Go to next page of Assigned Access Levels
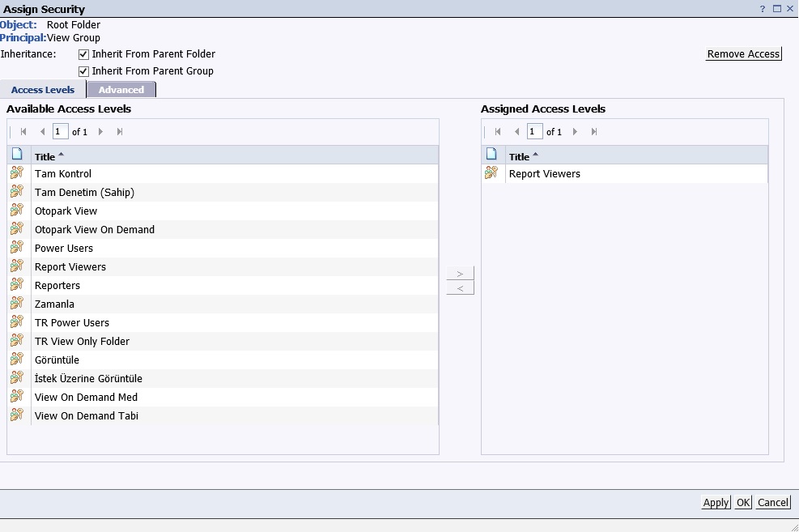Screen dimensions: 799x532 [x=575, y=131]
